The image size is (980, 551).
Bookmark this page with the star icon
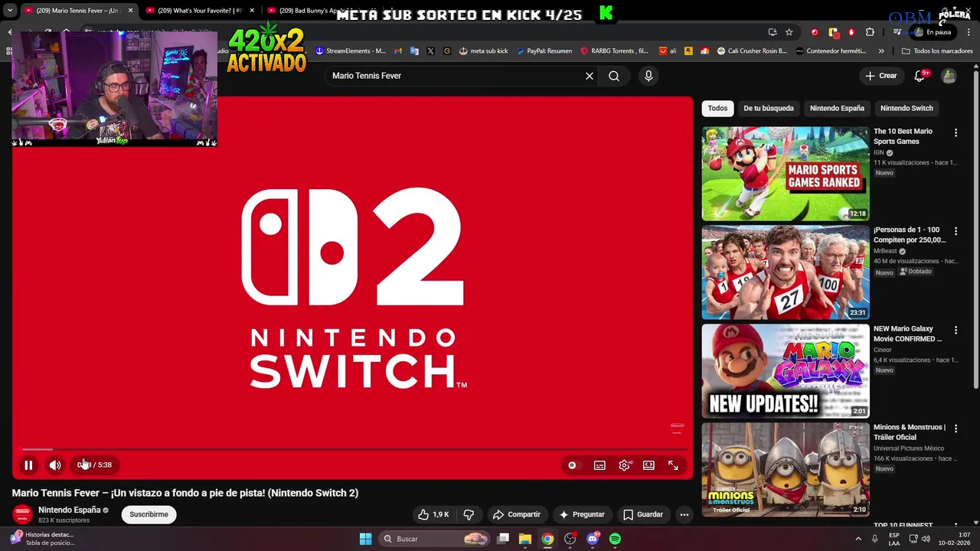789,32
